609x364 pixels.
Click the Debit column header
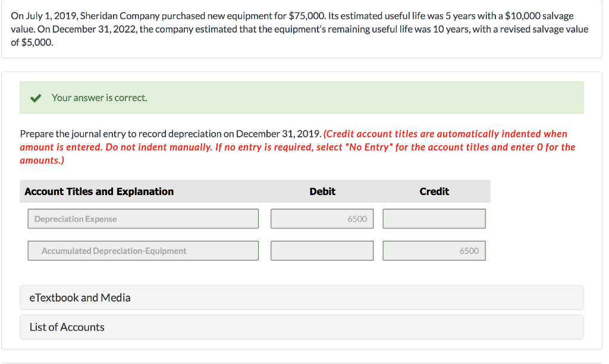click(322, 191)
